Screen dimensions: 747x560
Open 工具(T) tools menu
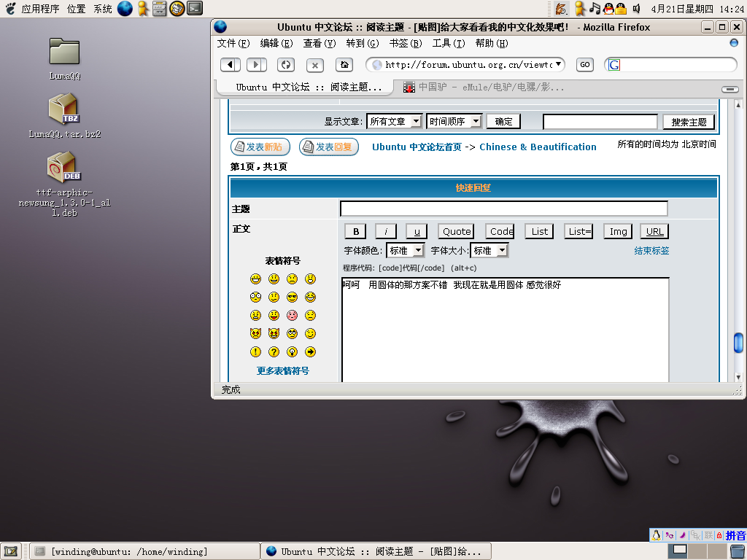449,43
